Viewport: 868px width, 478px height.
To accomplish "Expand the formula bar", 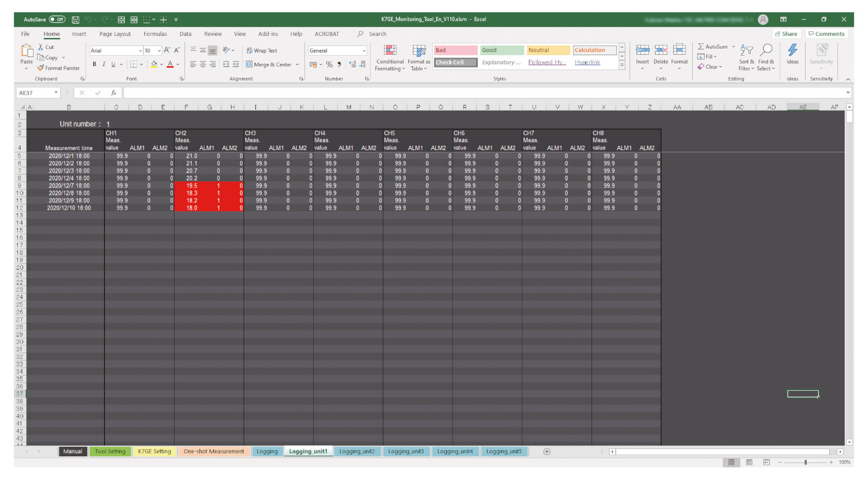I will 848,93.
